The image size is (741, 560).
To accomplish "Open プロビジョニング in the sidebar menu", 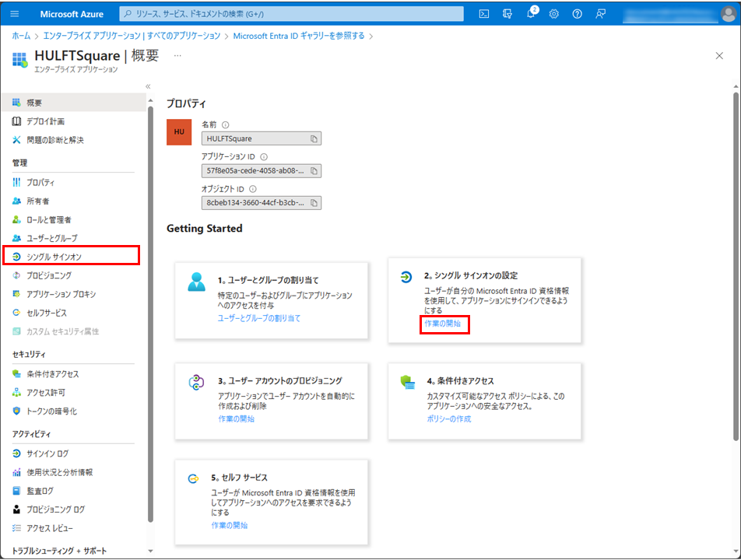I will pos(49,275).
